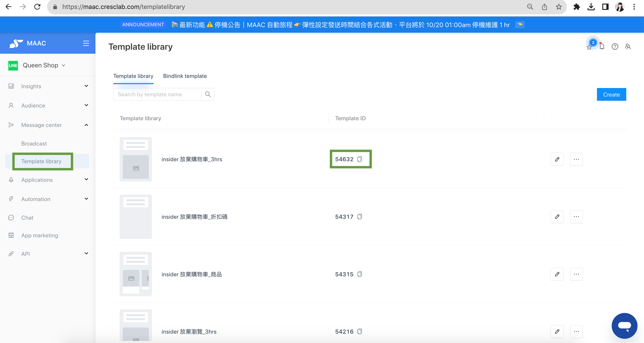This screenshot has width=644, height=343.
Task: Edit insider 放棄購物車_折扣碼 template
Action: coord(557,217)
